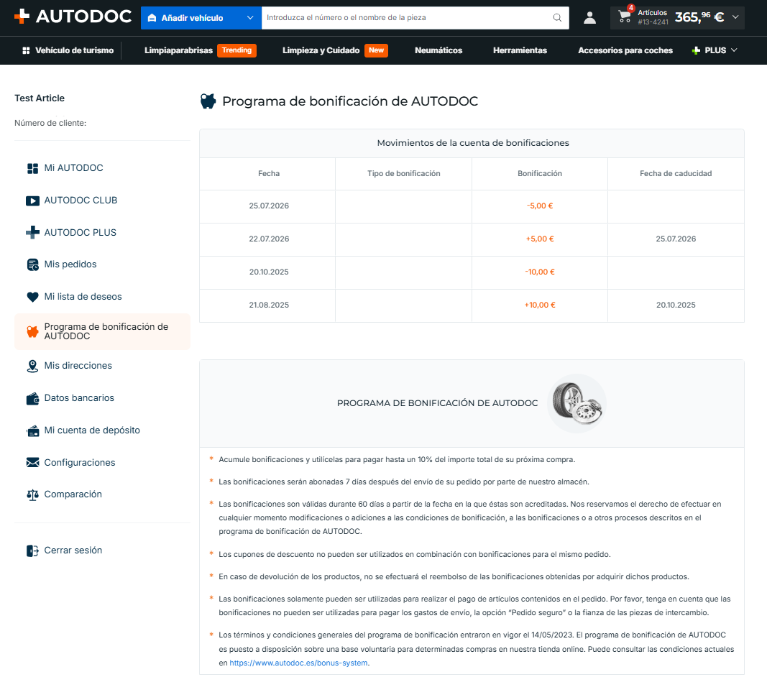The height and width of the screenshot is (700, 767).
Task: Open Mis direcciones
Action: 78,365
